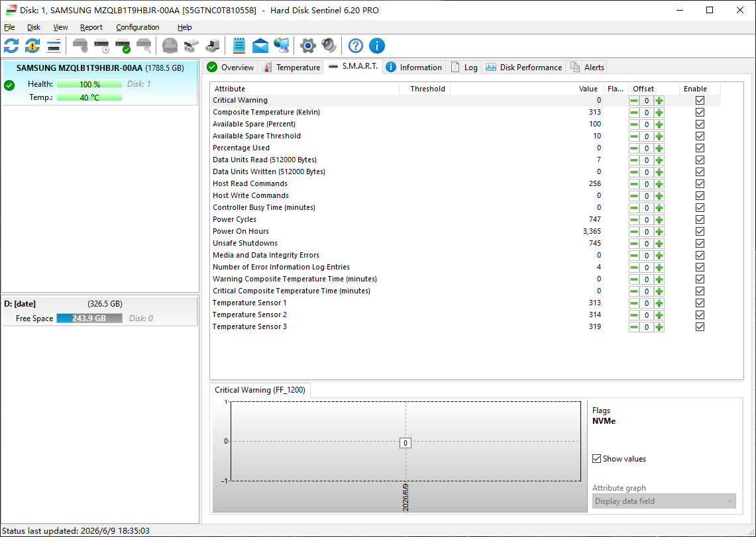This screenshot has height=537, width=756.
Task: Click the refresh icon with warning triangle
Action: (32, 46)
